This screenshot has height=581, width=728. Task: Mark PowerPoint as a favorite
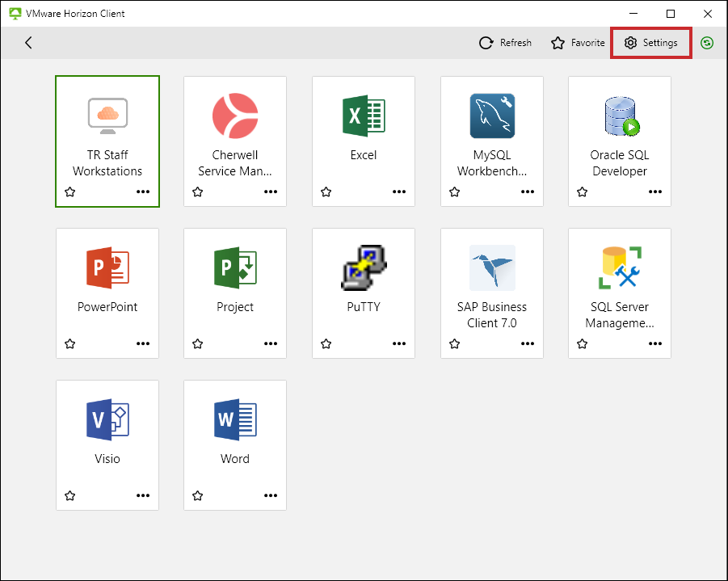click(70, 343)
